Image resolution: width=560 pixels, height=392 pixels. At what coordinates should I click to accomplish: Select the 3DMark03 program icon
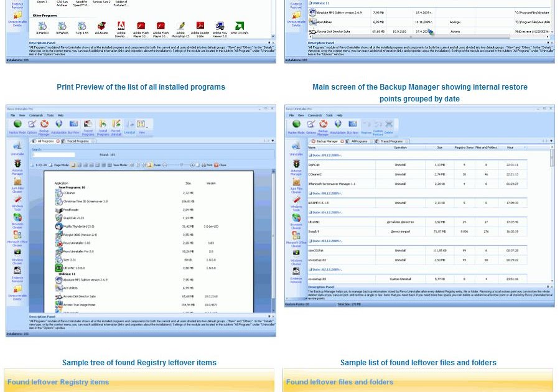tap(42, 29)
